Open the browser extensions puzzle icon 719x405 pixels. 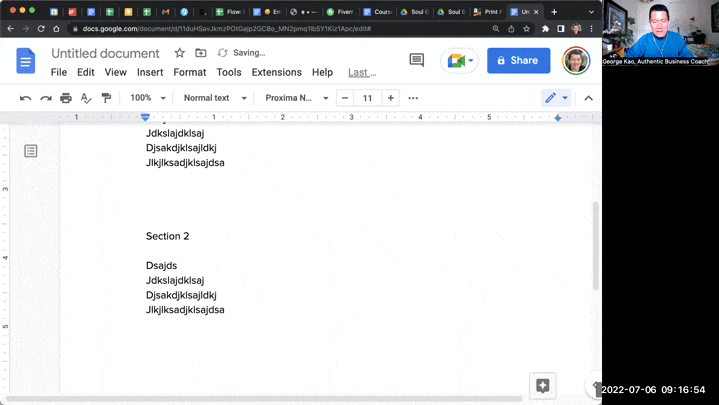point(545,28)
